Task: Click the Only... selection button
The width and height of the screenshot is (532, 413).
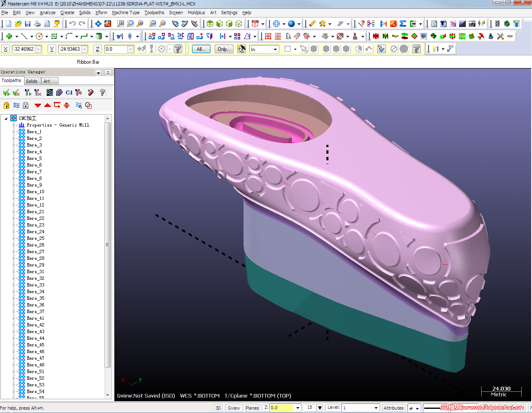Action: tap(224, 49)
